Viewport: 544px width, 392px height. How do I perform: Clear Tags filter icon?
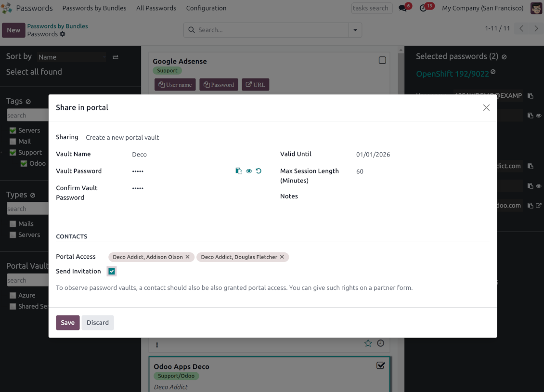pos(28,101)
